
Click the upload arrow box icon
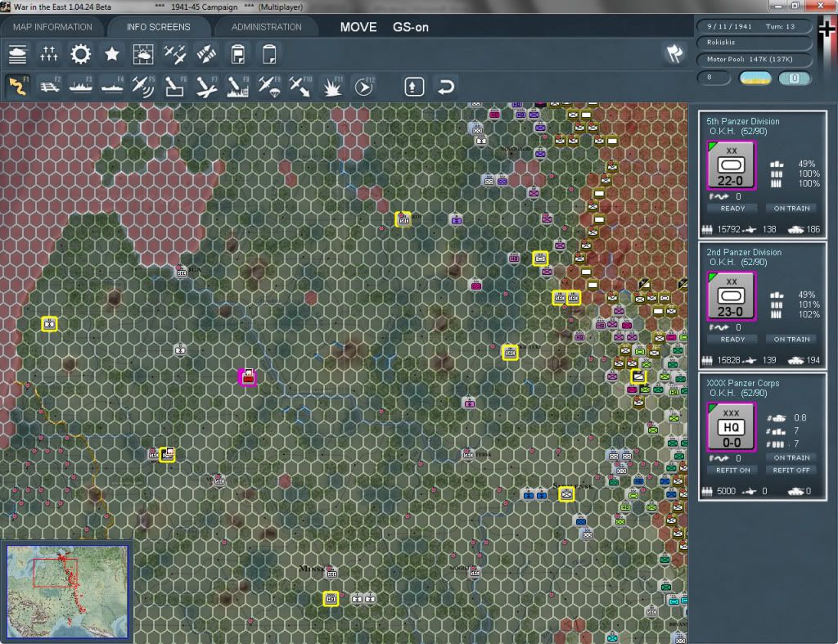click(x=414, y=87)
